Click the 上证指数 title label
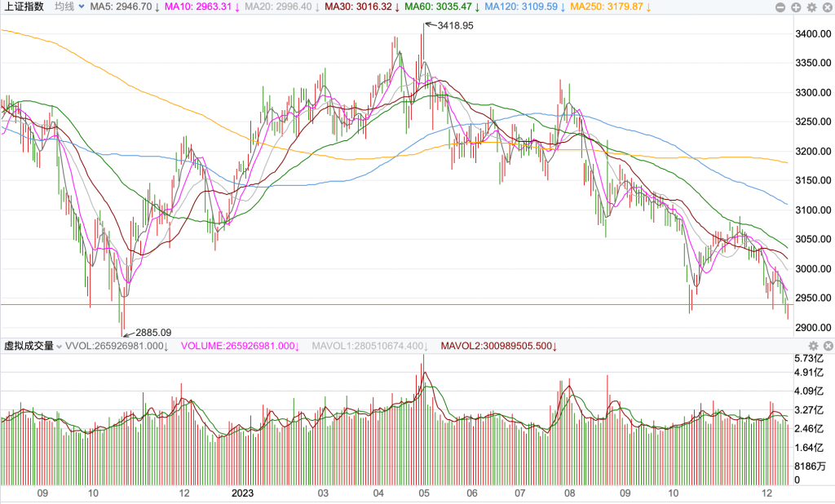The width and height of the screenshot is (835, 504). [23, 7]
